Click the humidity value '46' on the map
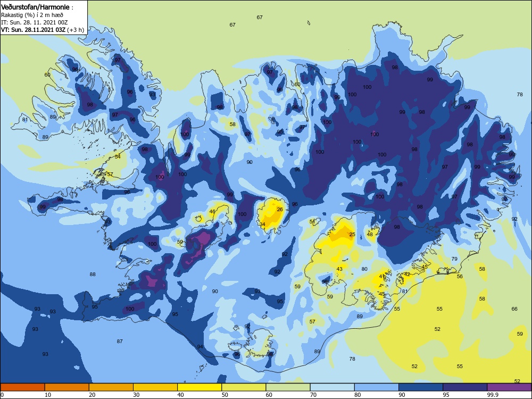This screenshot has width=532, height=399. (x=212, y=211)
